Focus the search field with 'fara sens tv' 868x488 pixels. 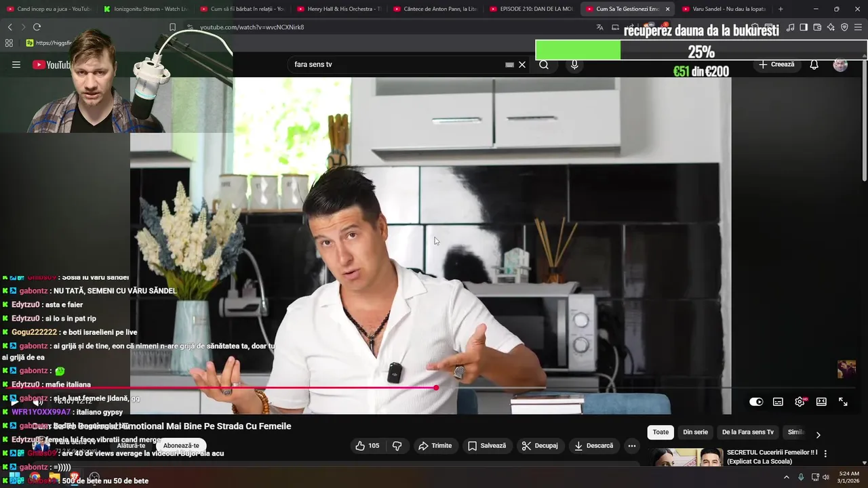point(397,64)
